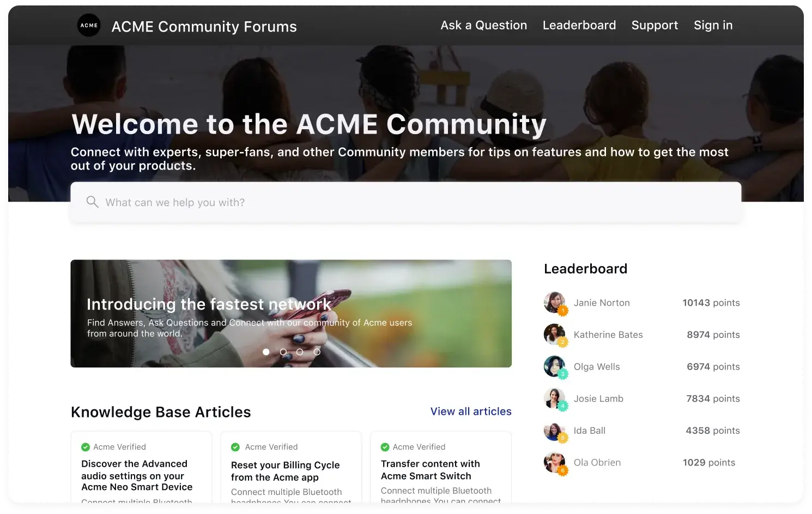The height and width of the screenshot is (514, 812).
Task: Click View all articles link
Action: click(x=471, y=412)
